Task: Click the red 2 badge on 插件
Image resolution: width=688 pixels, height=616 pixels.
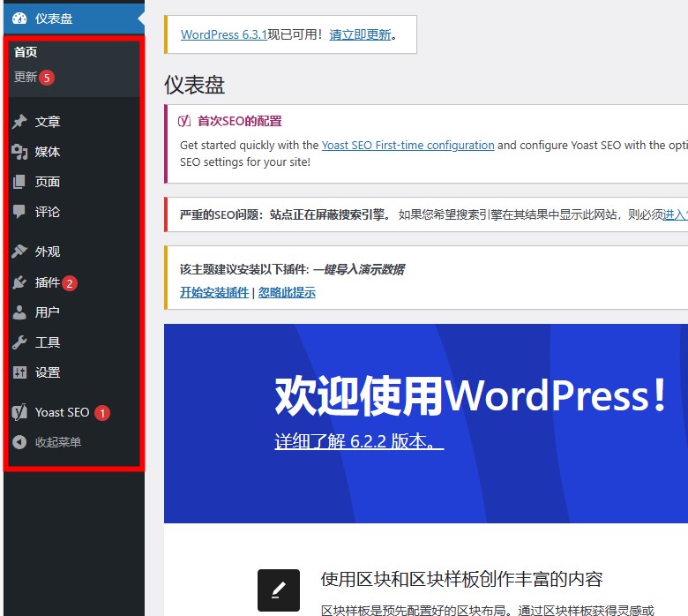Action: click(x=70, y=283)
